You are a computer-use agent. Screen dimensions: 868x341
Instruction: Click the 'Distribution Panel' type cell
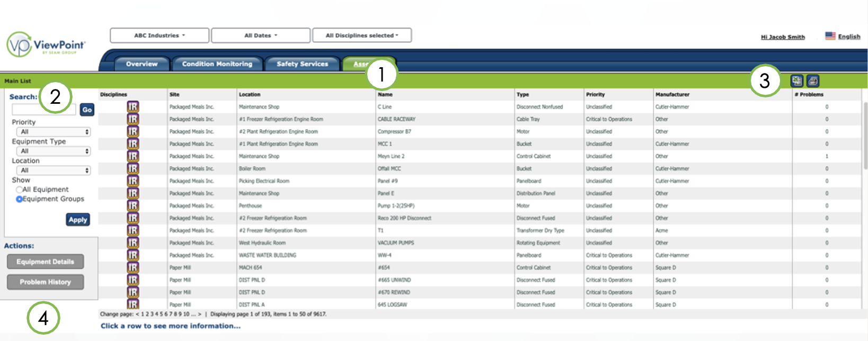pos(536,193)
